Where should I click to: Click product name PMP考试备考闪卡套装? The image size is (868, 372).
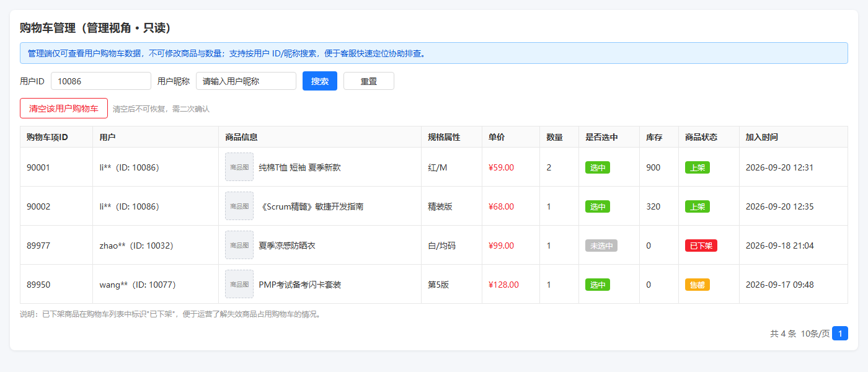coord(300,285)
